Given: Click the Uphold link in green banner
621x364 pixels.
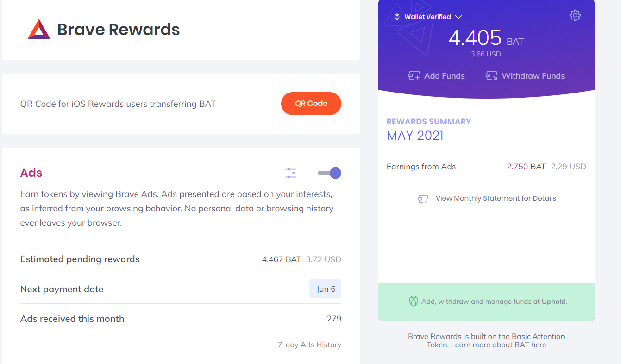Looking at the screenshot, I should [553, 302].
